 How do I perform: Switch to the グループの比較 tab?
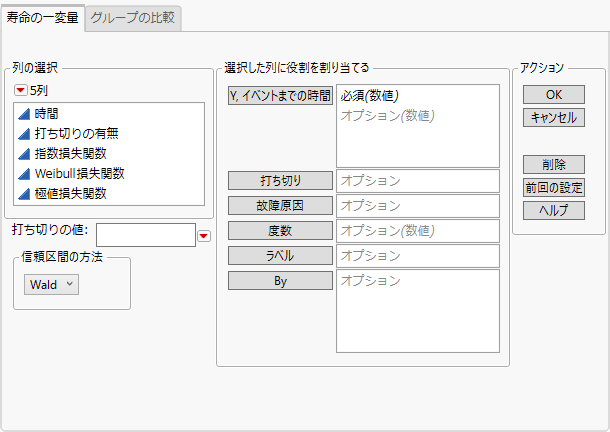tap(133, 19)
